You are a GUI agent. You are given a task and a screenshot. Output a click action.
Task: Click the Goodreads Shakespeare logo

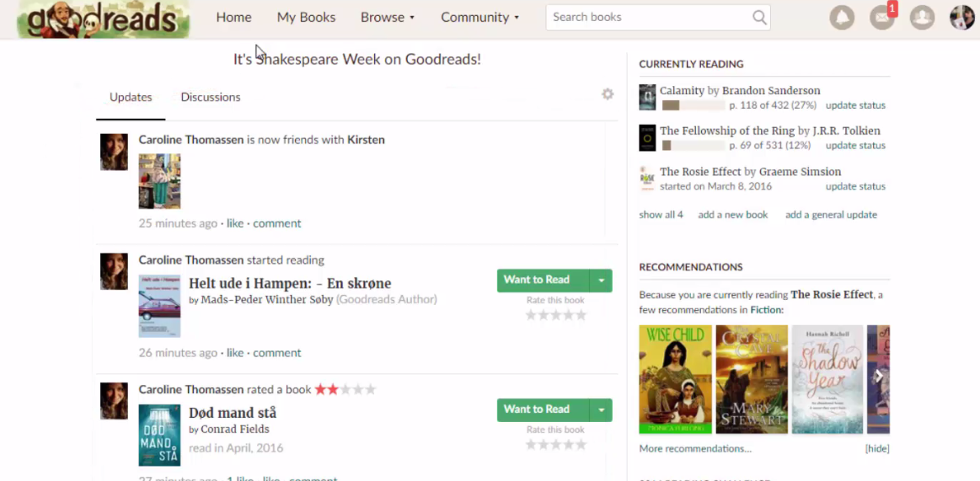pyautogui.click(x=103, y=19)
